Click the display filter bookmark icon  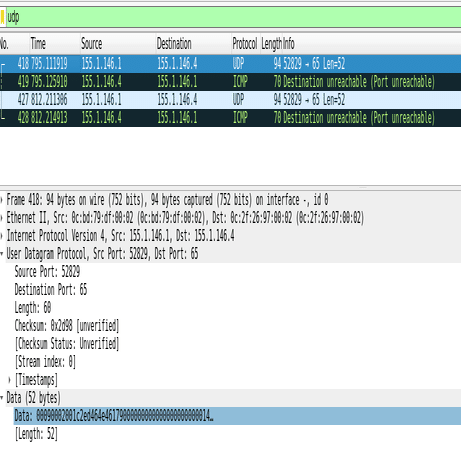click(2, 17)
